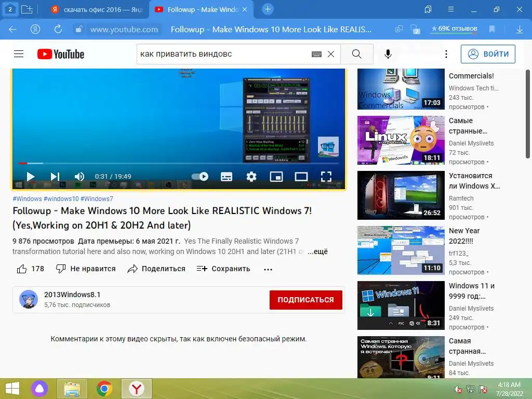Screen dimensions: 532x399
Task: Open the 2013Windows8.1 channel avatar
Action: (29, 300)
